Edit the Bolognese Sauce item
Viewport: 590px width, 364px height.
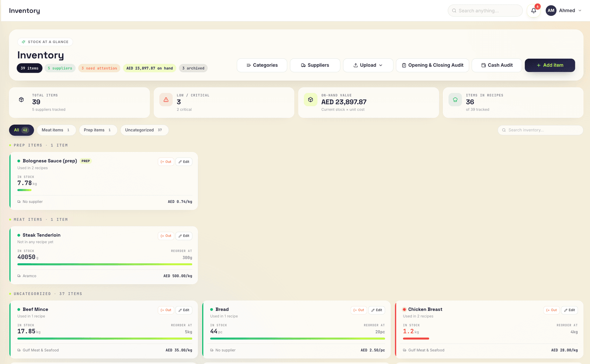184,162
